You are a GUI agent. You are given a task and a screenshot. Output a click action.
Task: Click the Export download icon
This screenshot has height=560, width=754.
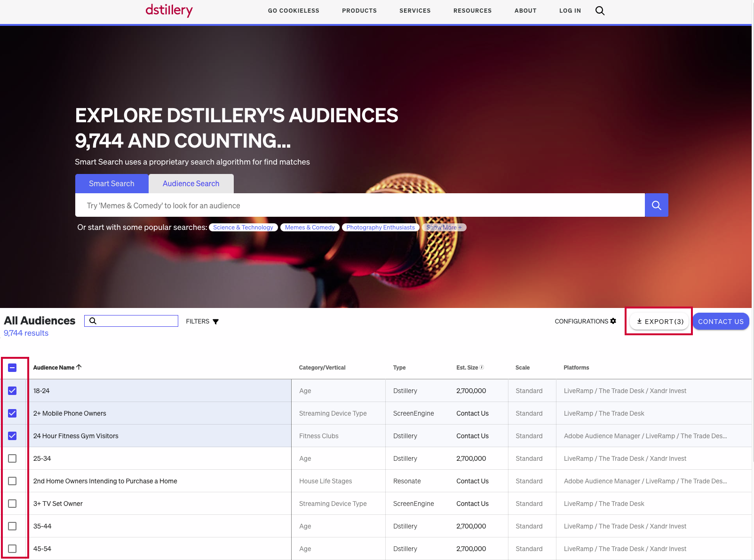point(639,321)
